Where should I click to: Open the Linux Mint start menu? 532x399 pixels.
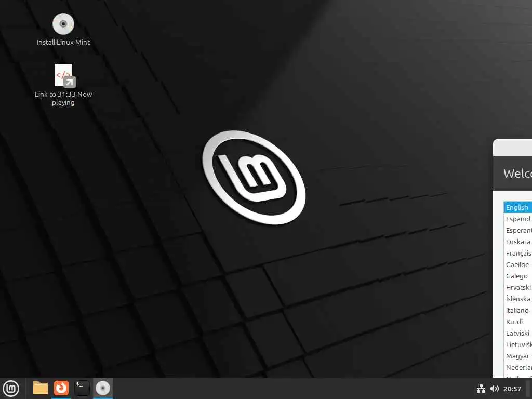[x=11, y=388]
